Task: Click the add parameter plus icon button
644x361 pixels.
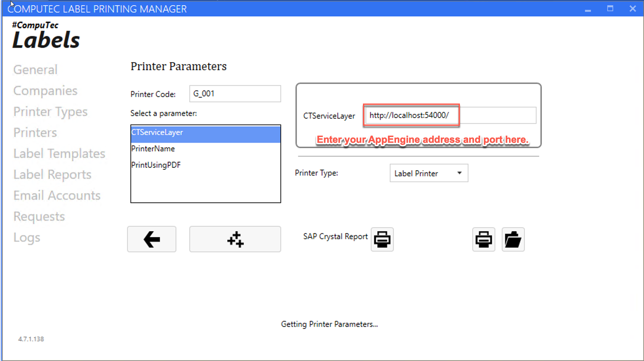Action: [x=235, y=239]
